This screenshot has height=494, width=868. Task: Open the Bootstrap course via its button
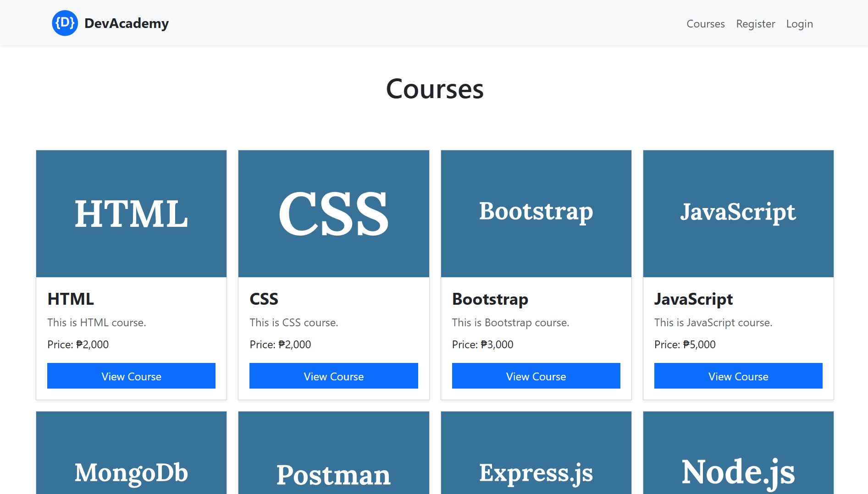[x=536, y=376]
